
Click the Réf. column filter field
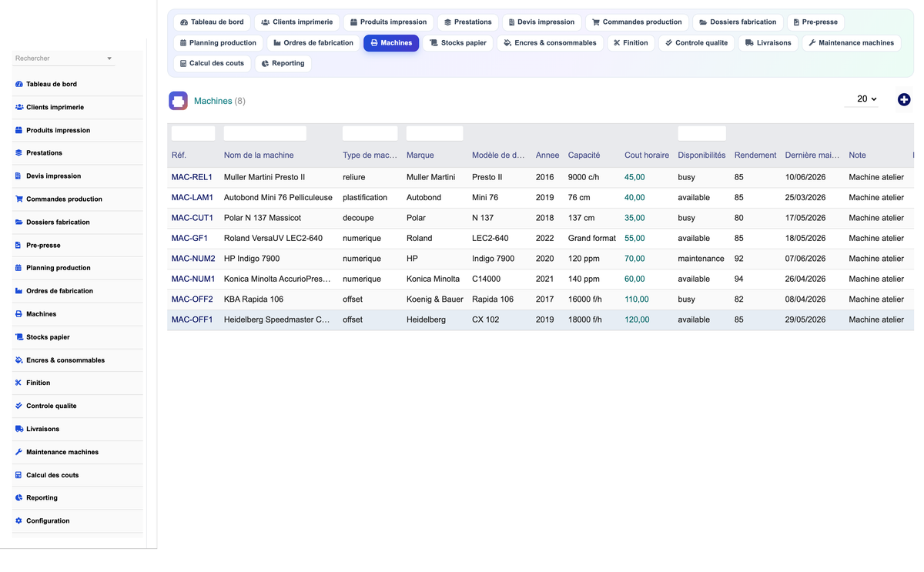pos(193,133)
